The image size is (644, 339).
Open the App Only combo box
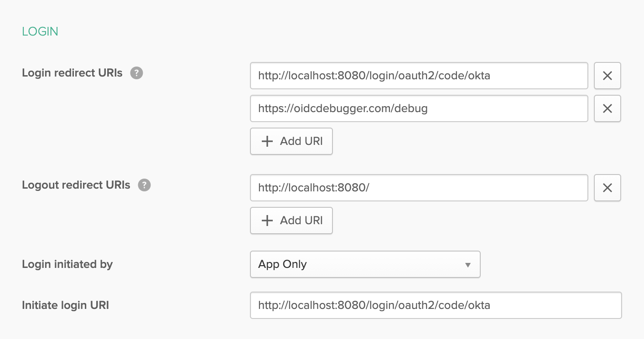click(x=365, y=264)
